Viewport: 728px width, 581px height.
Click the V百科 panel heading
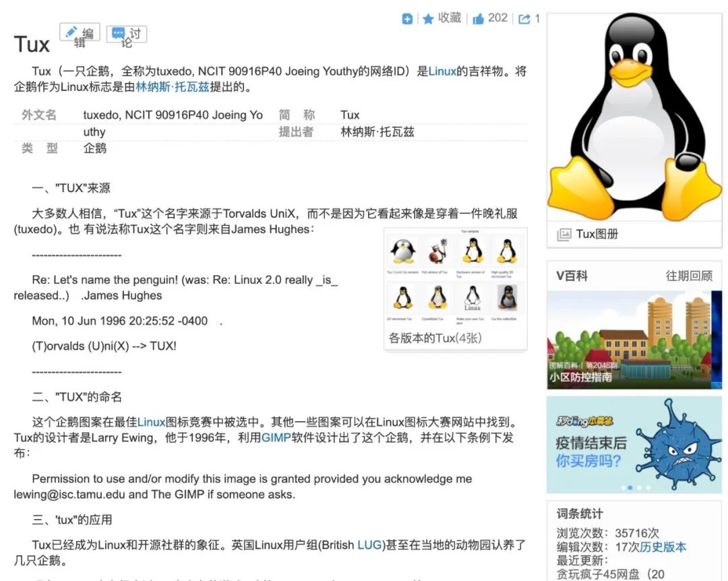pyautogui.click(x=572, y=276)
